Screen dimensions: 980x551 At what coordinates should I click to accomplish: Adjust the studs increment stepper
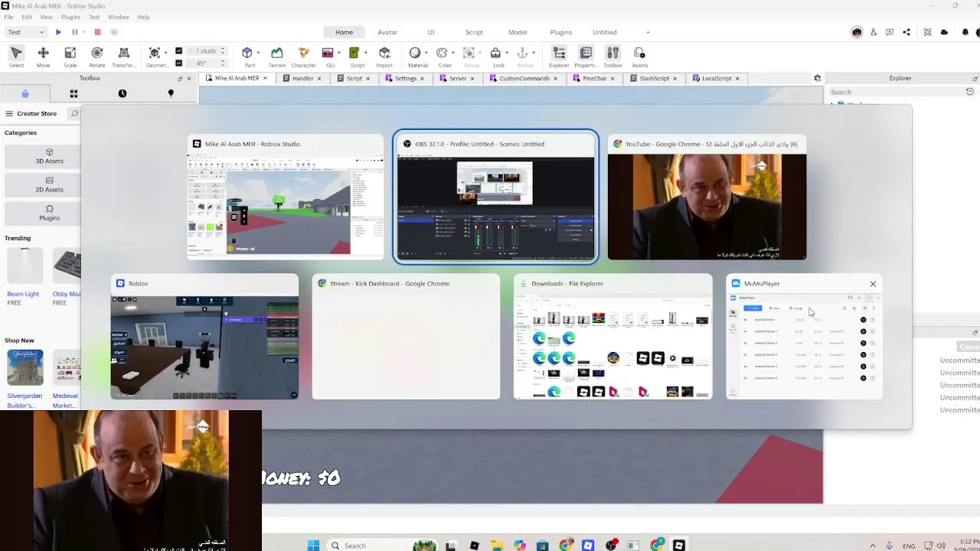[223, 51]
